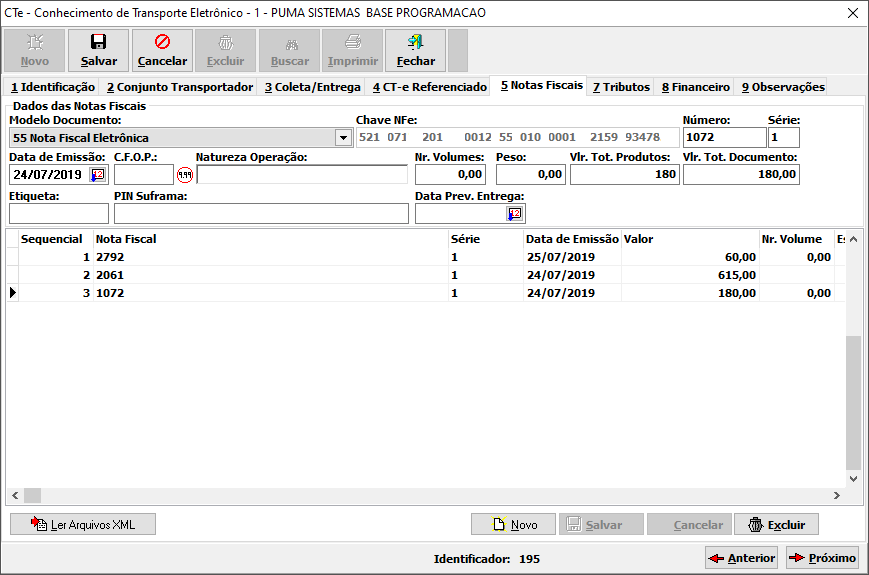The image size is (869, 575).
Task: Click the horizontal scrollbar right arrow
Action: (x=836, y=496)
